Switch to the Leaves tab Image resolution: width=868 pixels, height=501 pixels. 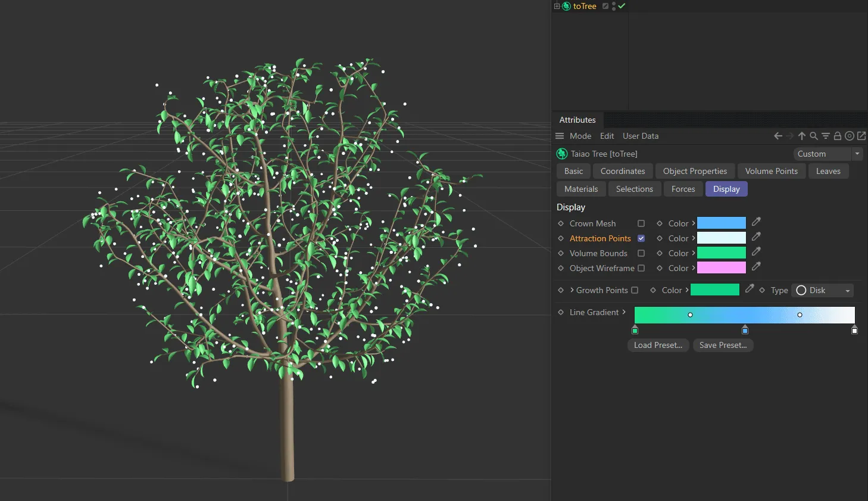pos(828,171)
